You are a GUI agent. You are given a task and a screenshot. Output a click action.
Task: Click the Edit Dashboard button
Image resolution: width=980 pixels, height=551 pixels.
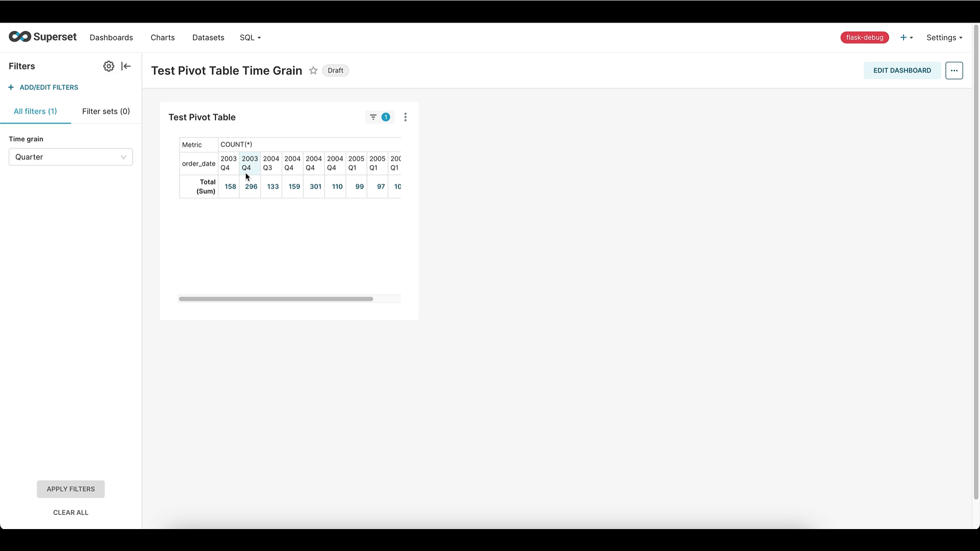901,70
